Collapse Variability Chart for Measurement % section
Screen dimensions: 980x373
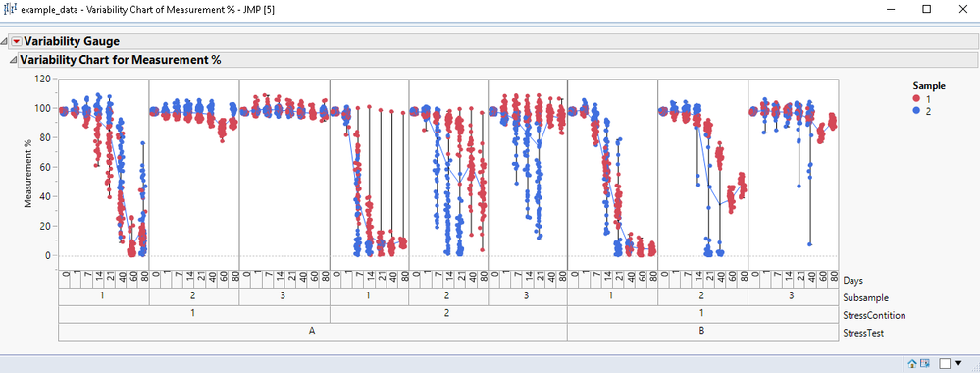[13, 60]
